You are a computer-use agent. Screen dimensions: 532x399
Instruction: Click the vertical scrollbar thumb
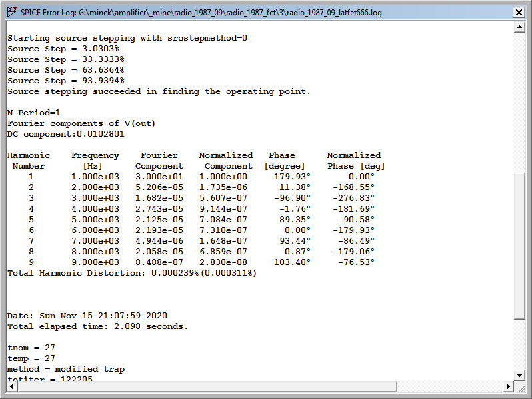[x=519, y=246]
